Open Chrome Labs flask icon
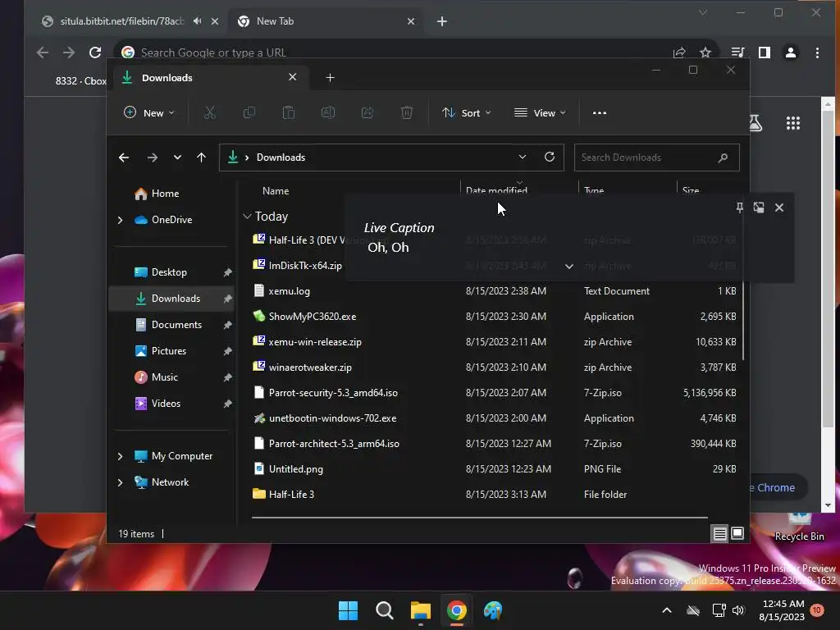This screenshot has height=630, width=840. click(x=755, y=123)
